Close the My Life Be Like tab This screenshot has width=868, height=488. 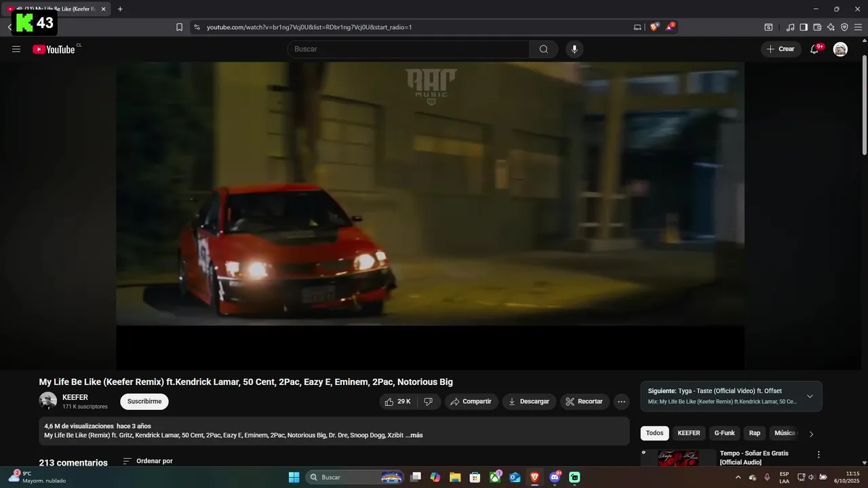click(x=103, y=9)
